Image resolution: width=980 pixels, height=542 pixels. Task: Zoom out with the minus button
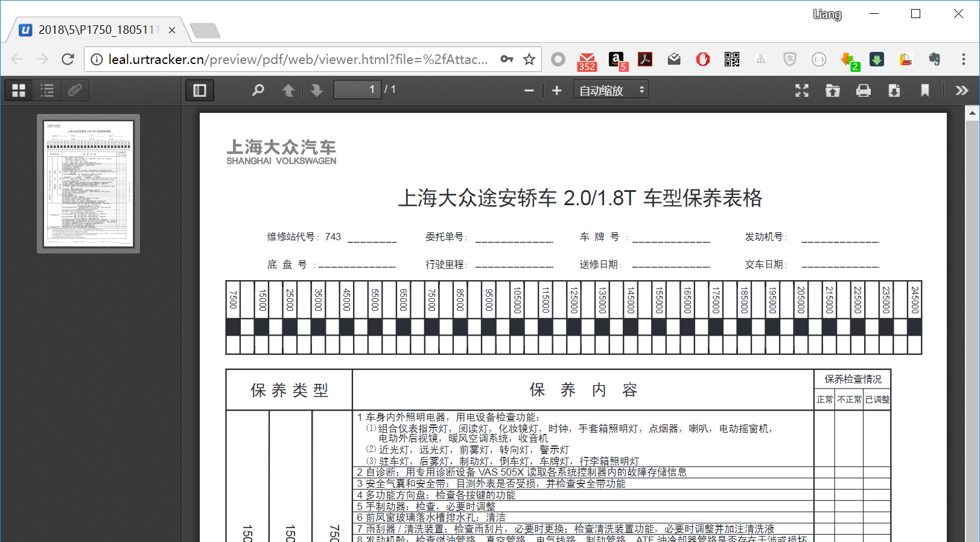(x=529, y=91)
